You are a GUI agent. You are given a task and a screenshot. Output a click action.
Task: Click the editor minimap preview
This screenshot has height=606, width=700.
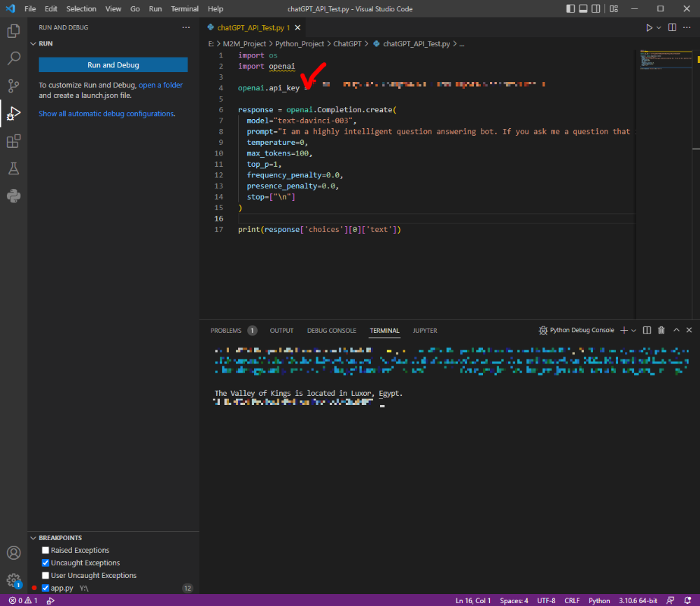point(664,60)
